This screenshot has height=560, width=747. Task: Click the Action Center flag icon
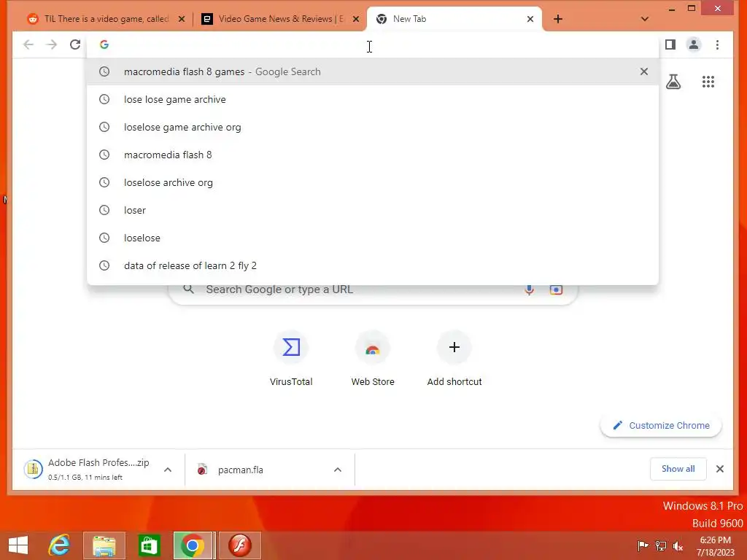click(643, 545)
